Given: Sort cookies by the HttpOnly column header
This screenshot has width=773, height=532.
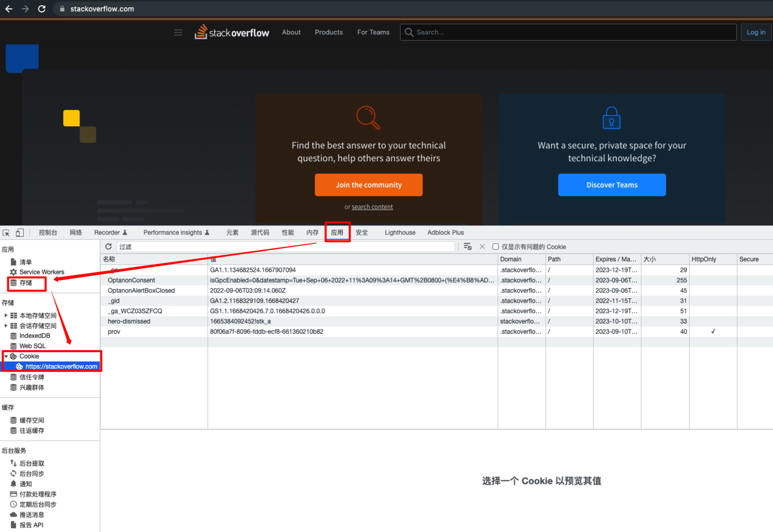Looking at the screenshot, I should (x=713, y=259).
